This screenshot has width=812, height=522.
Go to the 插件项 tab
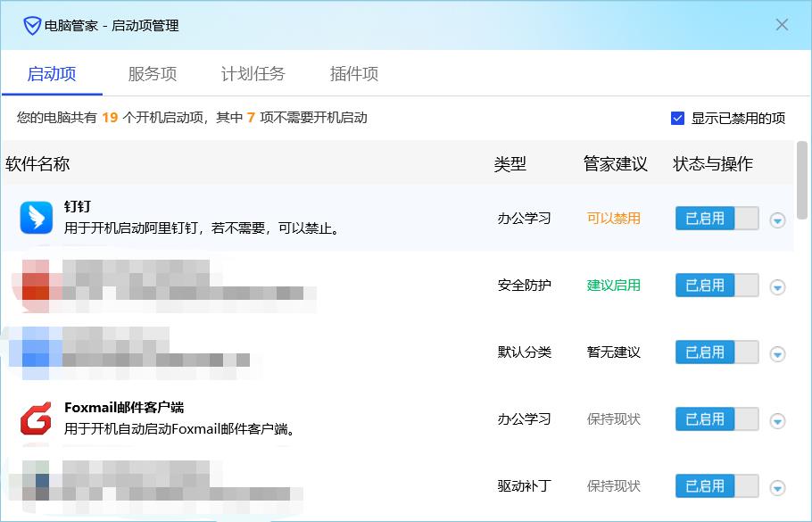[354, 74]
